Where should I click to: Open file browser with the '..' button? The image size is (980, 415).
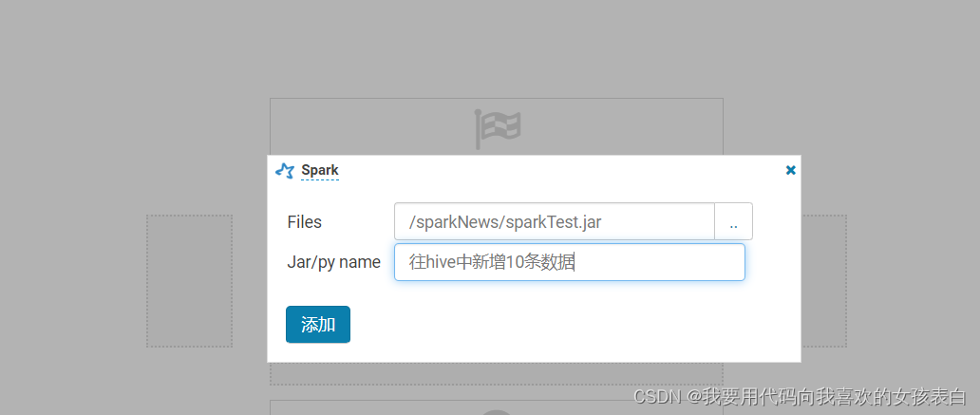point(733,221)
